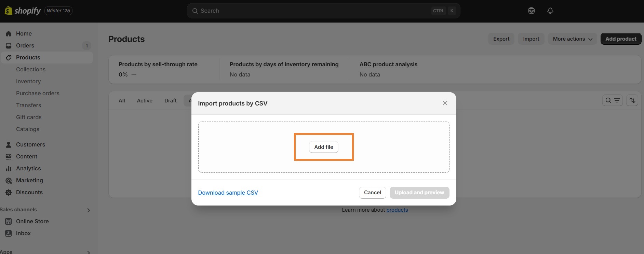Click the Analytics bar chart icon
Screen dimensions: 644x254
click(9, 168)
